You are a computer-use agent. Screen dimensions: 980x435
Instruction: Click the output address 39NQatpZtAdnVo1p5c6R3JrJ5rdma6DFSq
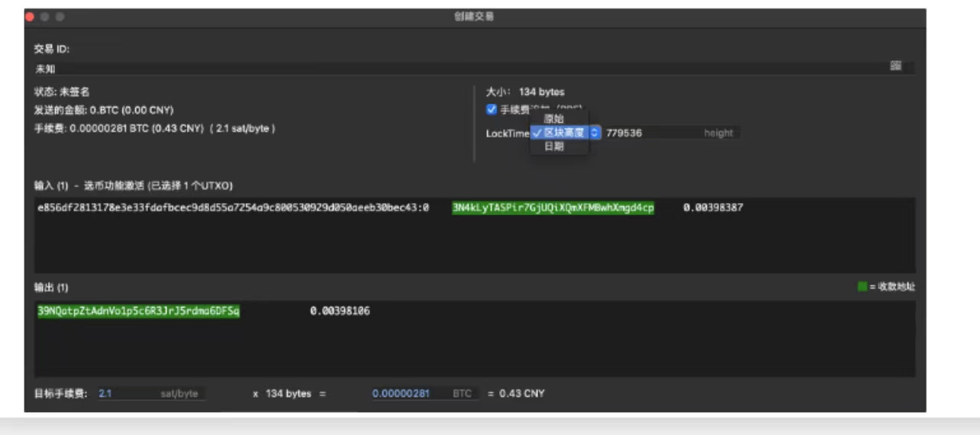(138, 311)
